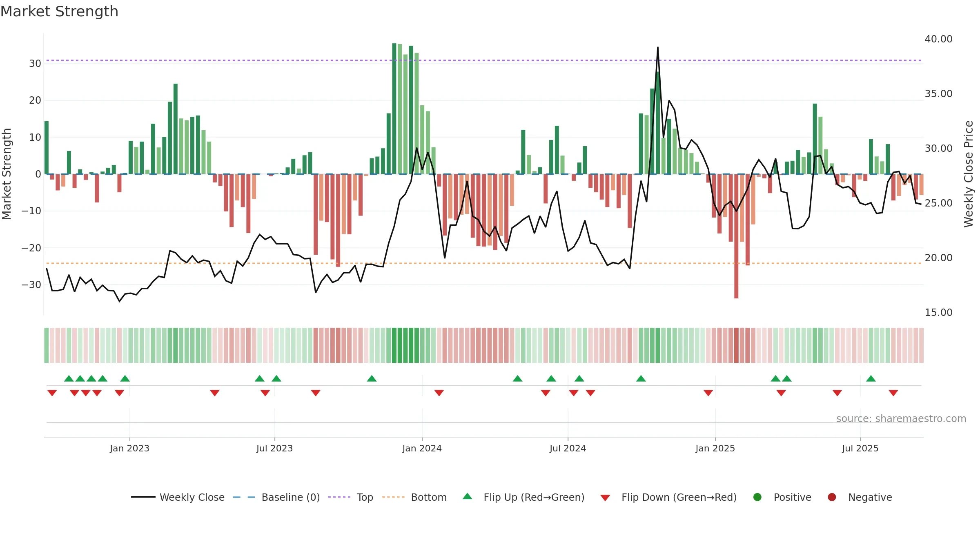Click the Market Strength chart title
This screenshot has width=980, height=551.
(59, 11)
